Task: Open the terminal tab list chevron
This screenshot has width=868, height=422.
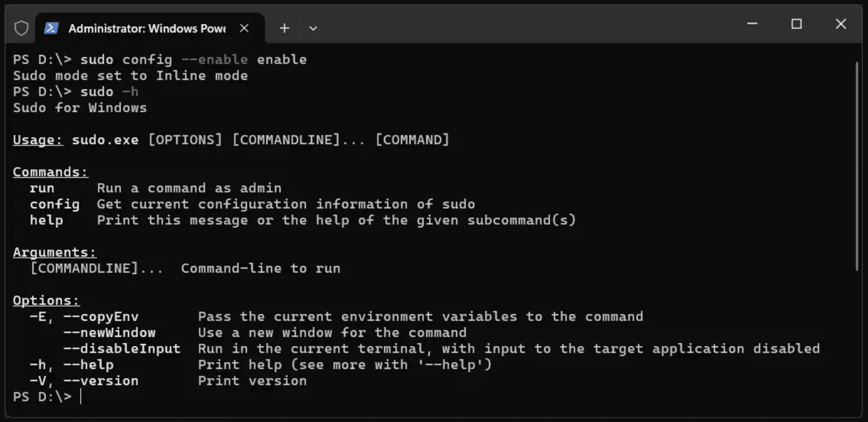Action: (312, 28)
